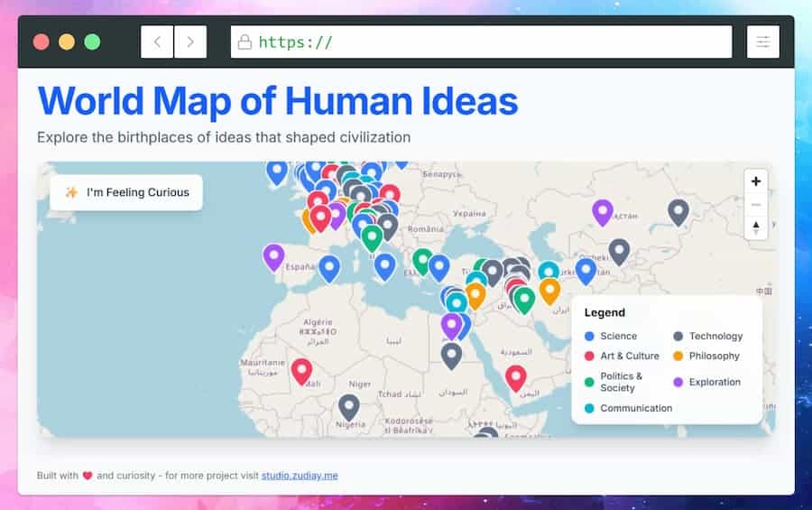Select blue pin in southern Italy
Image resolution: width=812 pixels, height=510 pixels.
click(x=384, y=267)
